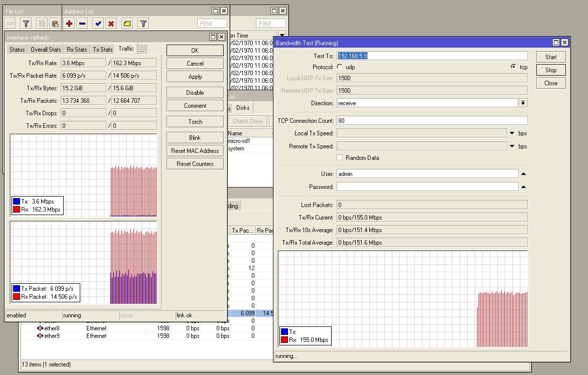Click the 'Tx Pac...' column header

tap(243, 231)
